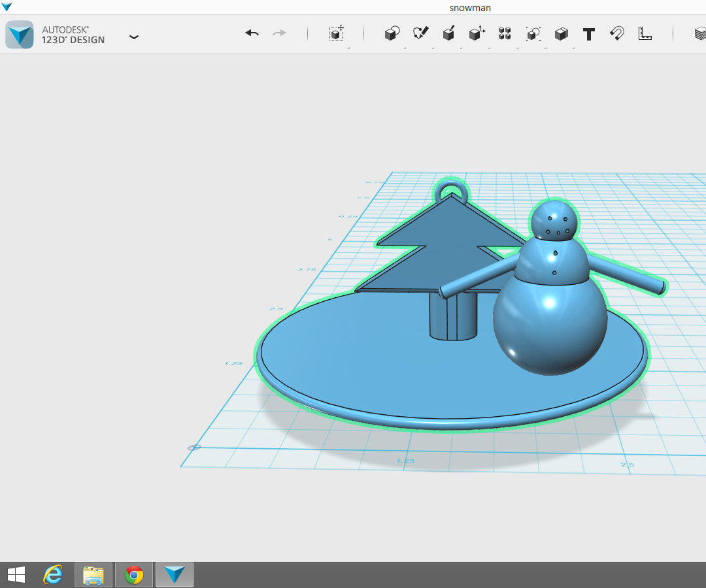Select the snowman's large body sphere
This screenshot has width=706, height=588.
coord(550,327)
